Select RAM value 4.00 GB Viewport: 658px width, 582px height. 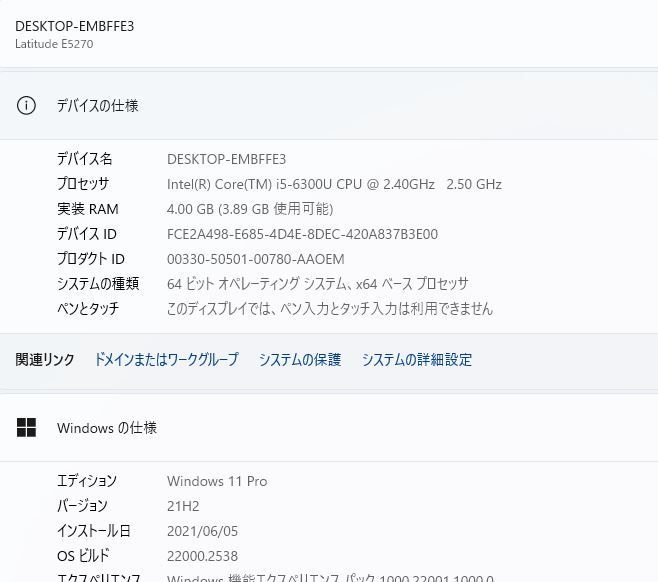(250, 209)
